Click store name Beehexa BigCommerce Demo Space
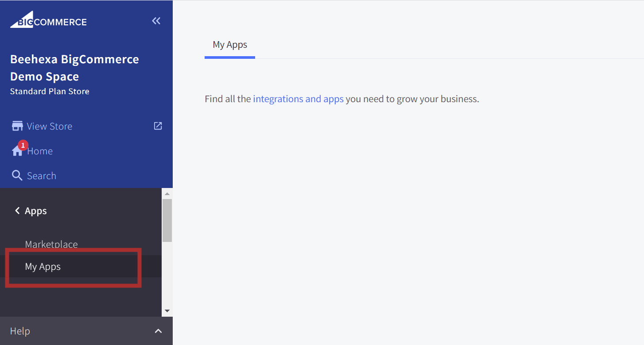 click(74, 68)
